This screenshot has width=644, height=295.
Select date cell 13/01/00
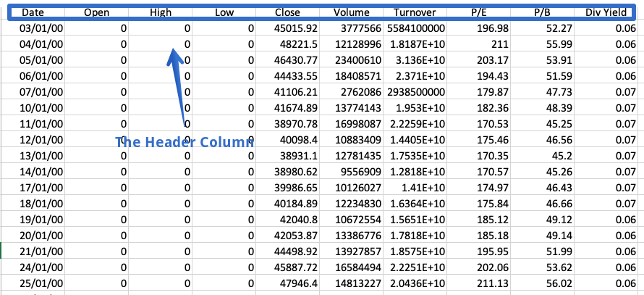33,156
